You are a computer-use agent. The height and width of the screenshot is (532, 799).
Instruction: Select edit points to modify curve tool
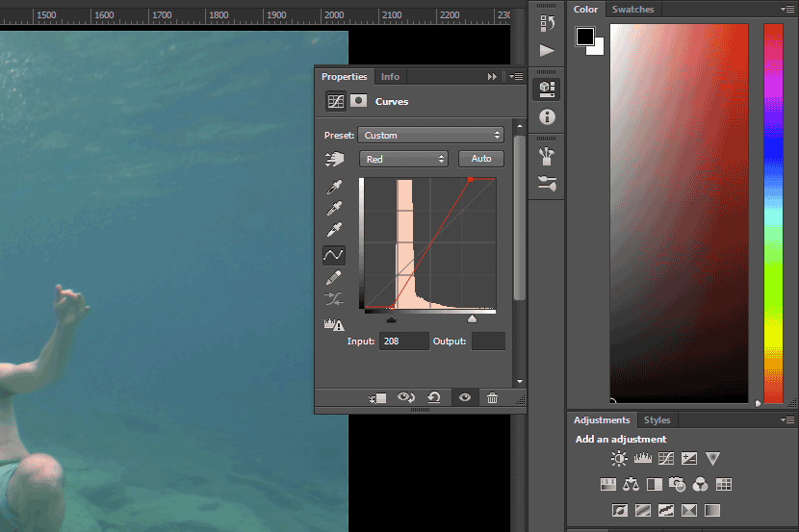[334, 255]
